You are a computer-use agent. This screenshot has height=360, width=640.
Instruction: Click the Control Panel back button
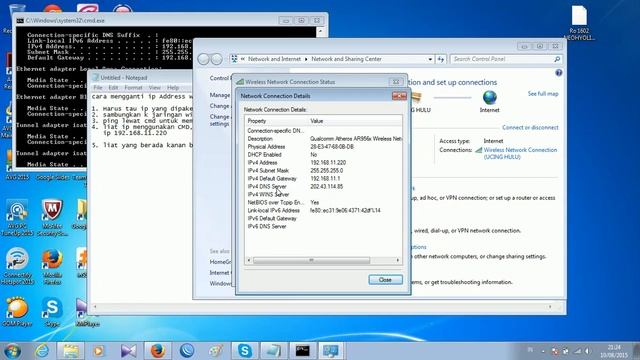tap(203, 59)
